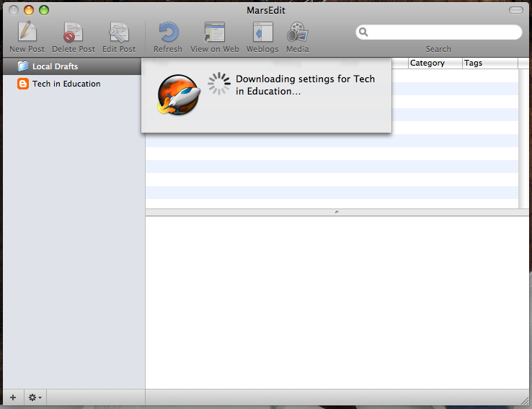Select the Tech in Education blog

(74, 84)
